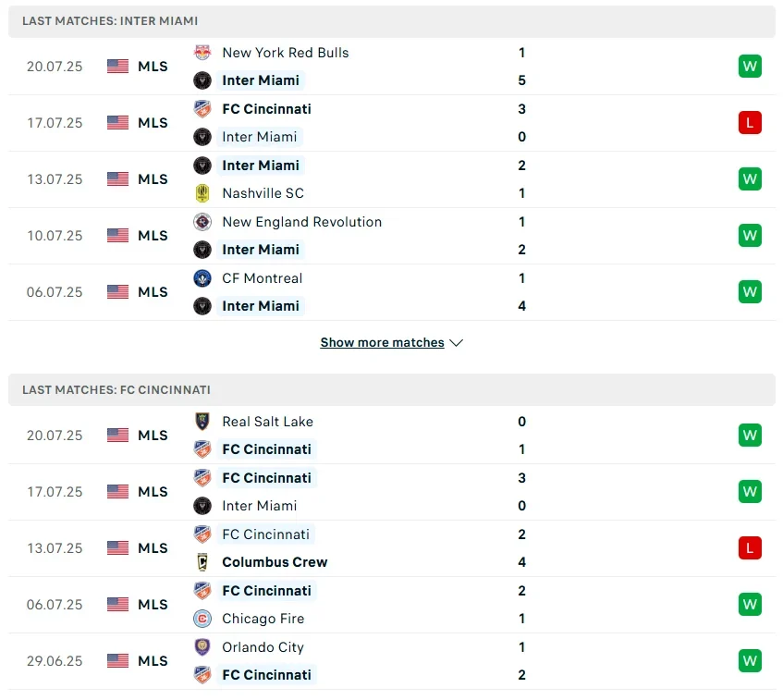Click the CF Montreal logo icon
The width and height of the screenshot is (783, 700).
tap(202, 278)
